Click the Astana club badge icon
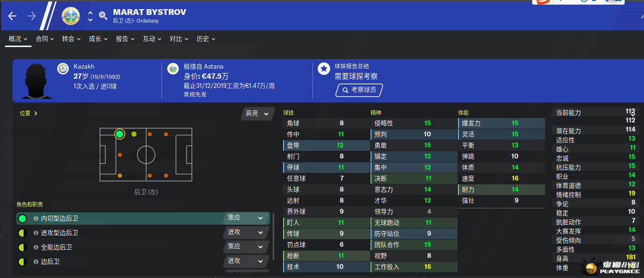Viewport: 644px width, 278px height. pos(173,69)
